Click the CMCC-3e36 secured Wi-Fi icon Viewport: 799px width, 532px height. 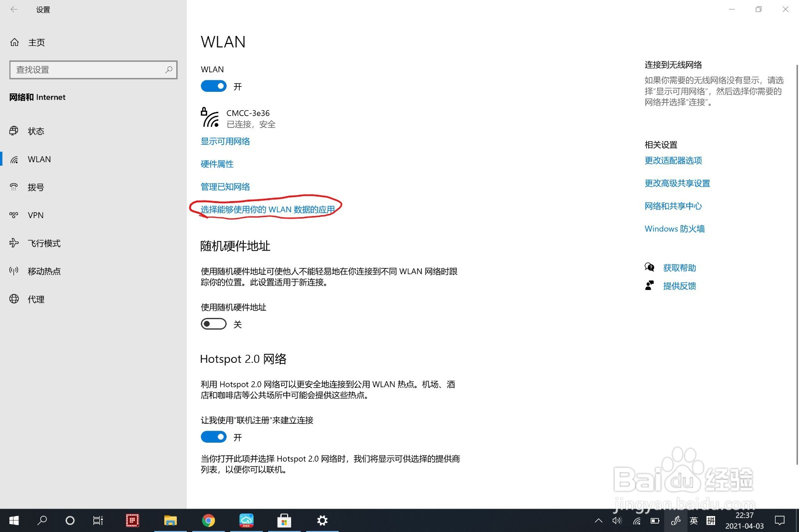coord(210,117)
